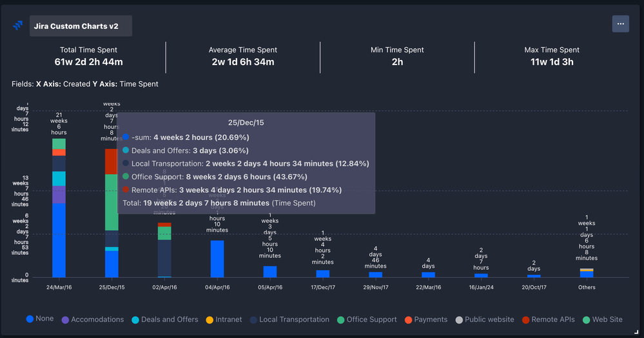Click the 05/Apr/16 bar

pyautogui.click(x=270, y=272)
